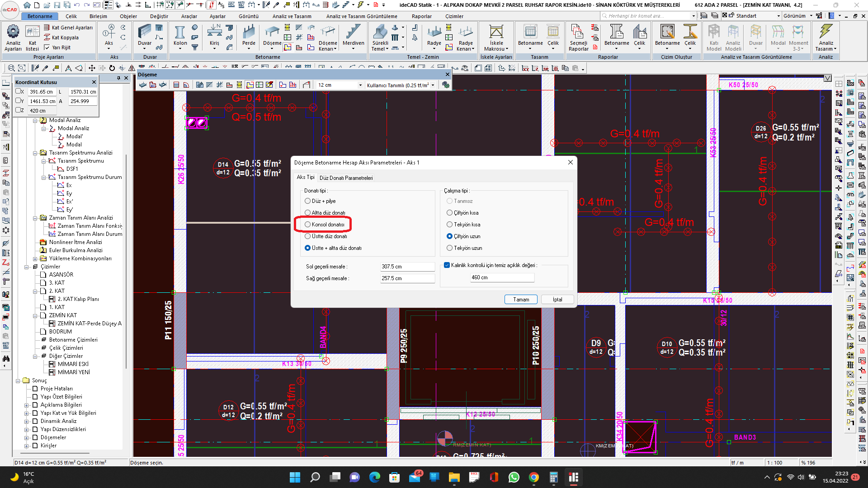Screen dimensions: 868x488
Task: Select the Duvar tool
Action: click(x=145, y=37)
